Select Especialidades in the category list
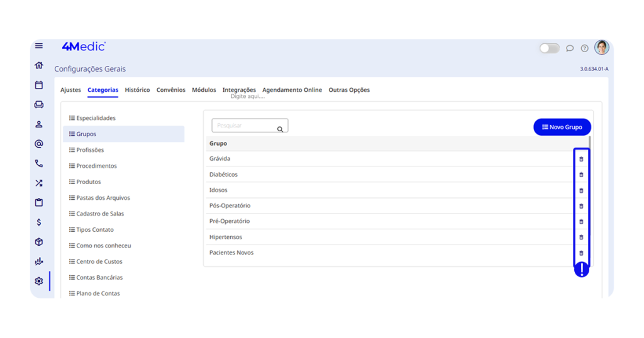 pyautogui.click(x=96, y=118)
